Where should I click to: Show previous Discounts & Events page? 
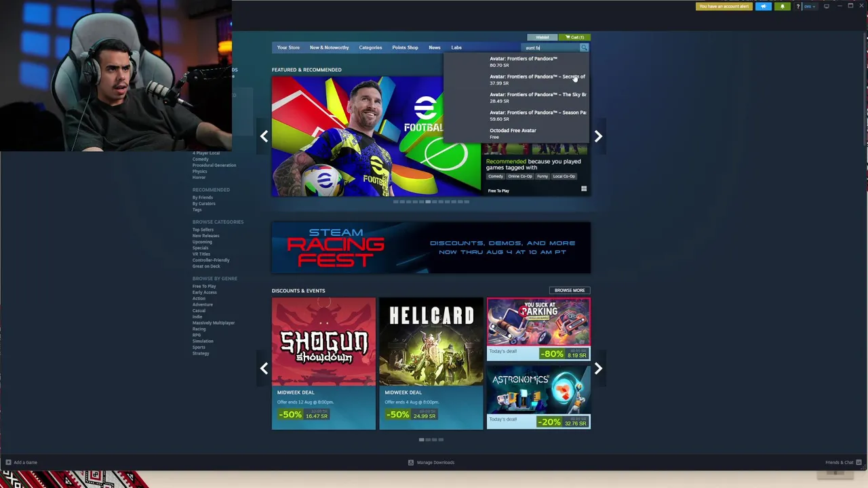click(x=264, y=368)
